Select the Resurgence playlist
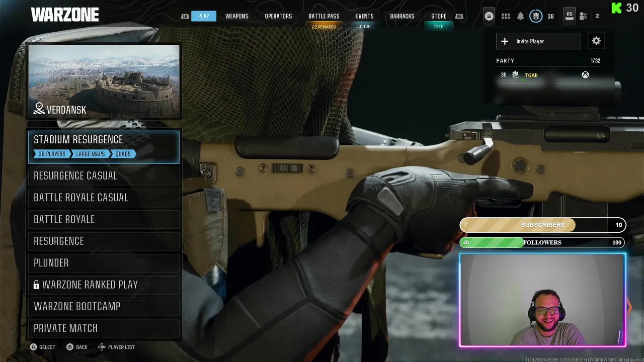The width and height of the screenshot is (644, 362). [104, 241]
